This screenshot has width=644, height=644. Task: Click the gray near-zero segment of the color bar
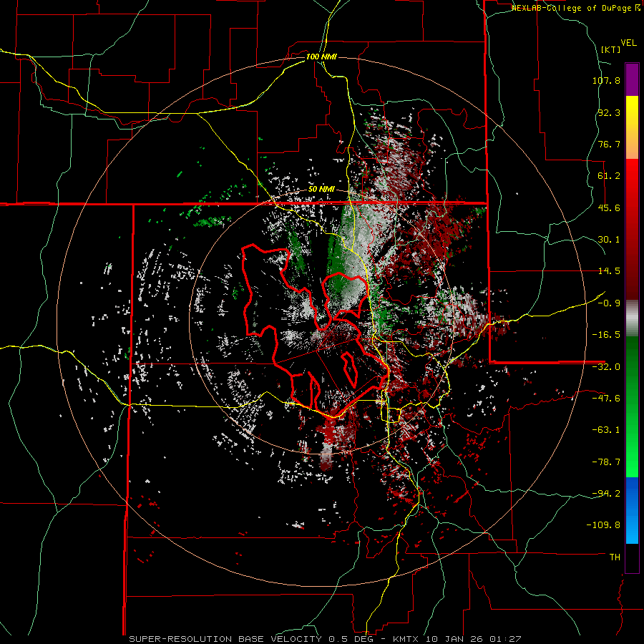coord(632,318)
